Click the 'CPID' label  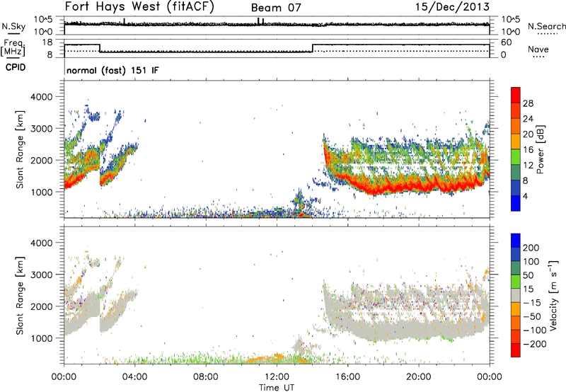tap(16, 67)
